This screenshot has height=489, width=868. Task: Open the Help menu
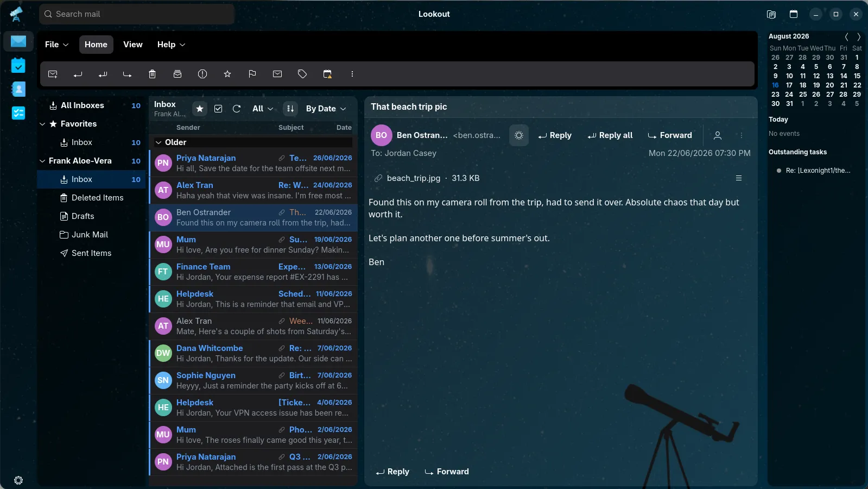click(x=171, y=45)
